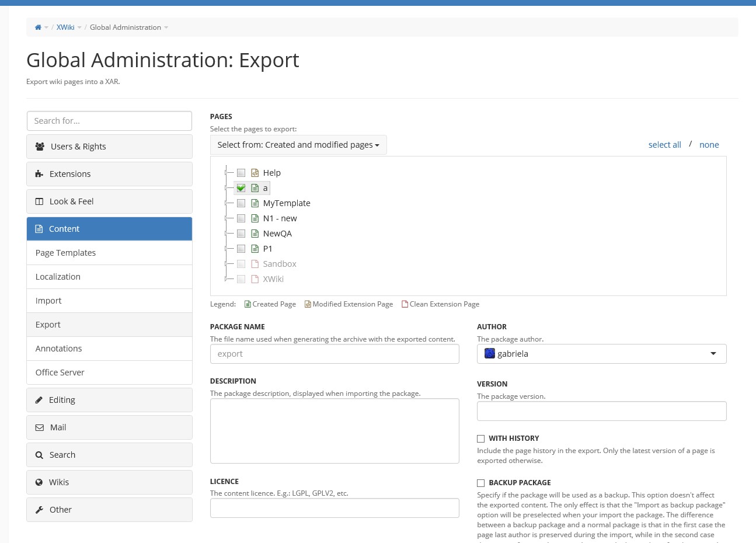The height and width of the screenshot is (543, 756).
Task: Click gabriela's avatar in Author field
Action: tap(490, 353)
